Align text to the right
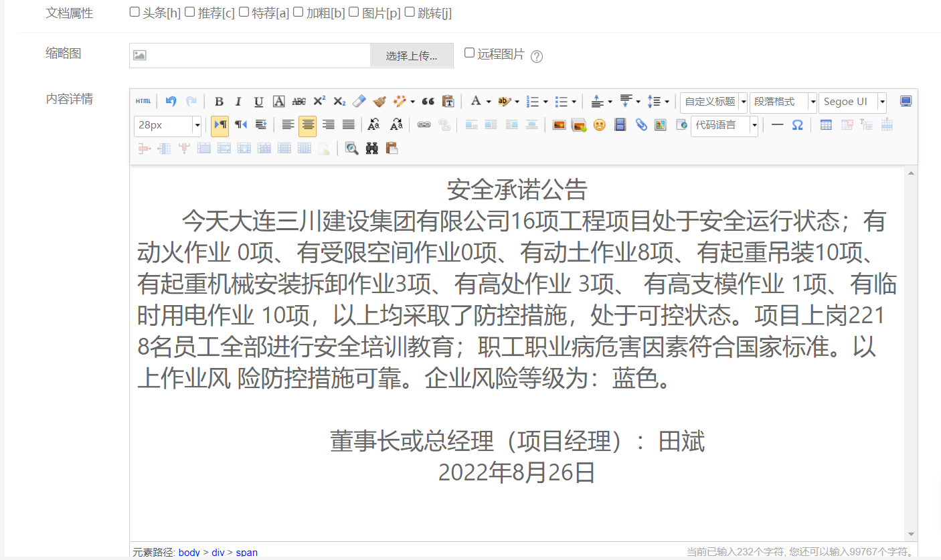Image resolution: width=941 pixels, height=560 pixels. click(328, 124)
